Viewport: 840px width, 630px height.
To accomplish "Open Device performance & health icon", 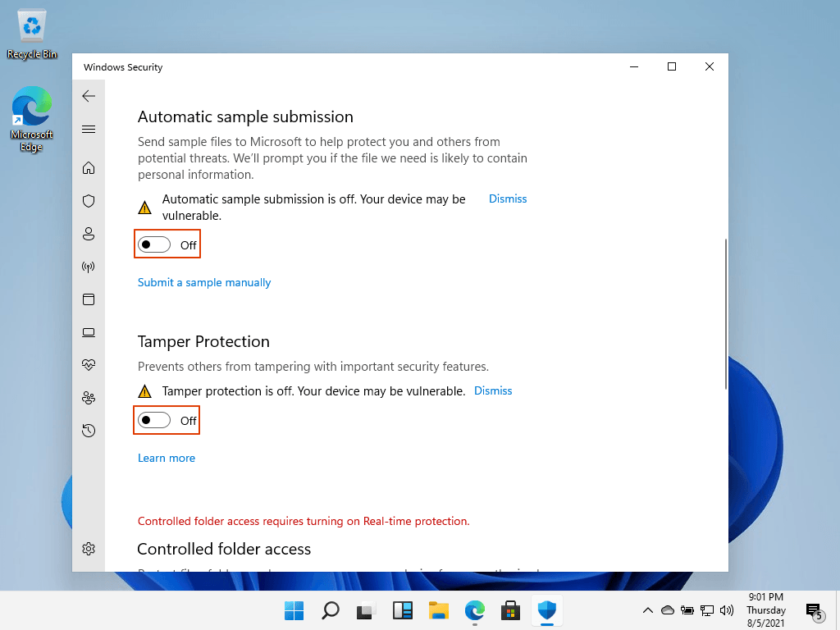I will [x=89, y=365].
